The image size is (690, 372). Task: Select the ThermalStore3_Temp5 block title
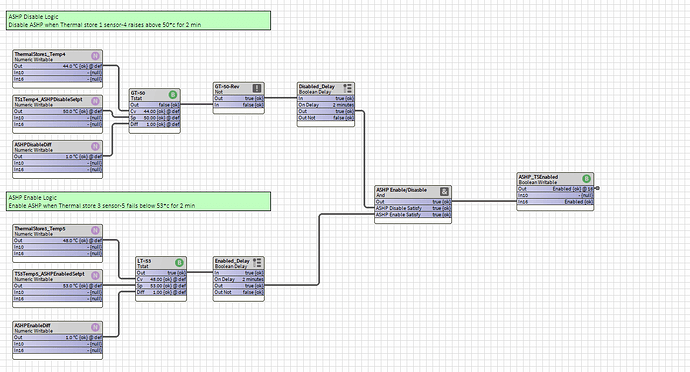(40, 228)
